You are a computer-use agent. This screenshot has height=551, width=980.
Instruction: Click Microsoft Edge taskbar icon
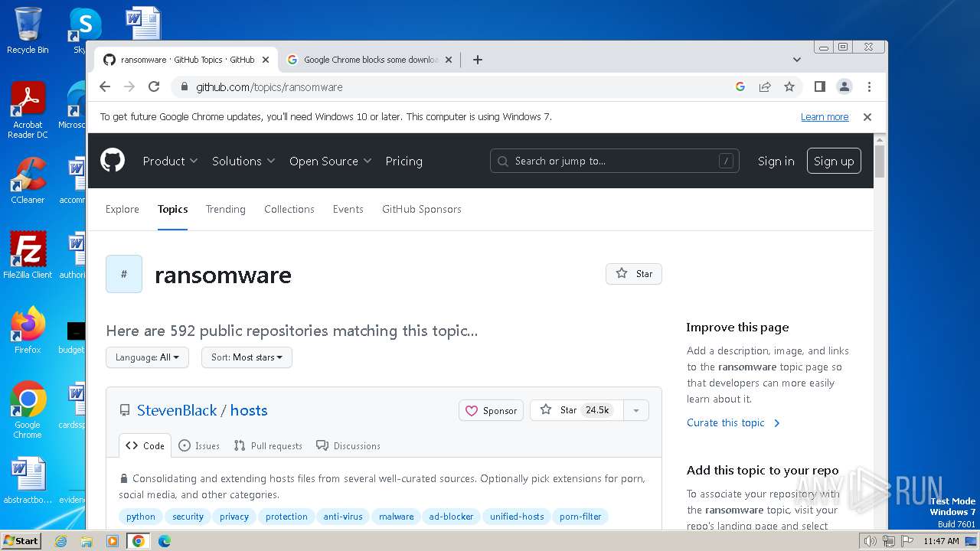tap(164, 541)
